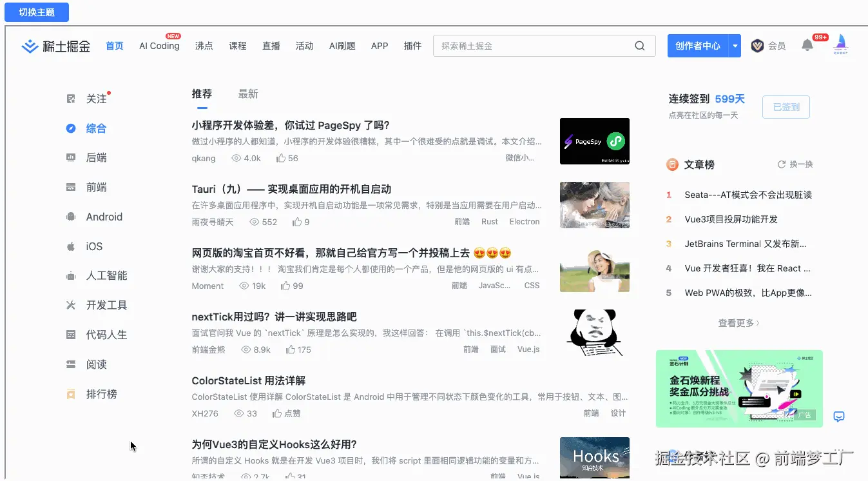Click the 文章榜 header icon
Viewport: 868px width, 481px height.
coord(672,164)
